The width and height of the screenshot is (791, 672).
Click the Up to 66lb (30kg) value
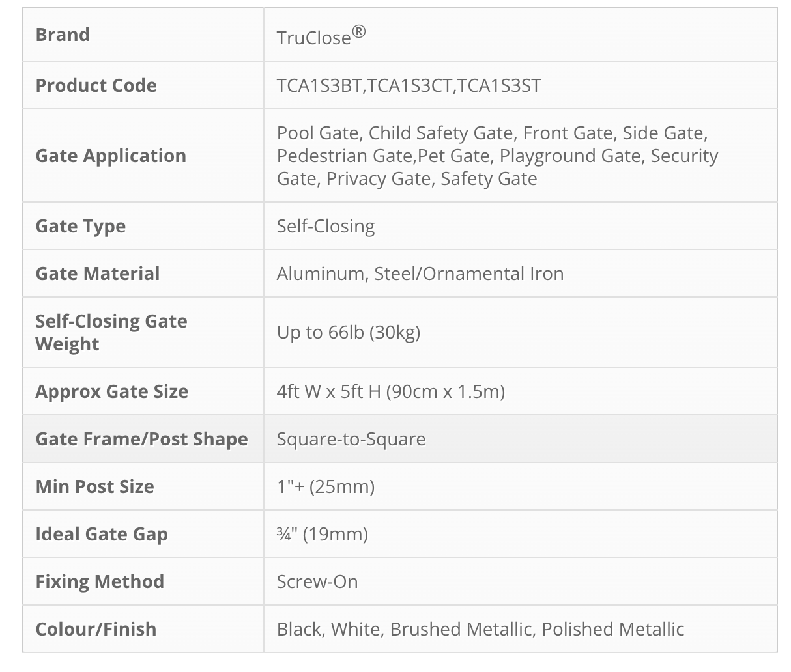[349, 332]
